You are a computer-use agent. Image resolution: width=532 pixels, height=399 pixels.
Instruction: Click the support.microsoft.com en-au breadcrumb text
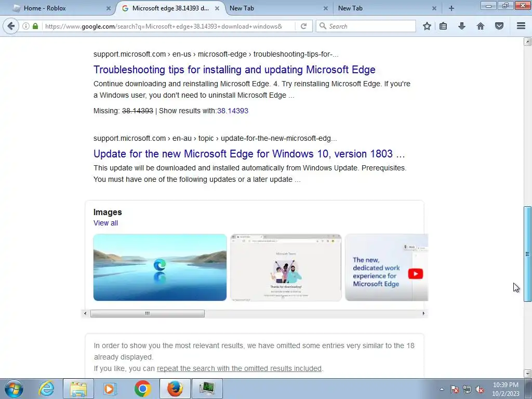pyautogui.click(x=215, y=138)
